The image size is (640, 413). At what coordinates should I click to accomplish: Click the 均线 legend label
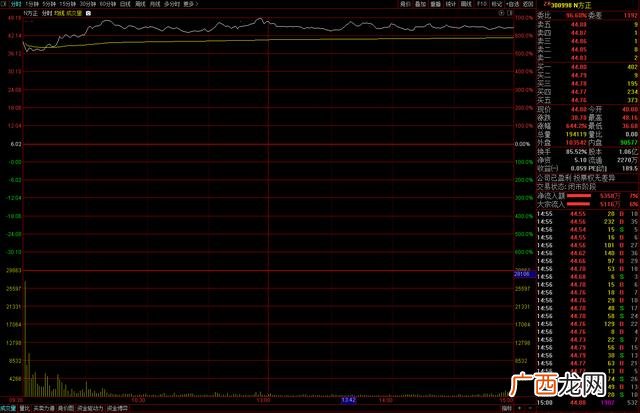pos(60,13)
